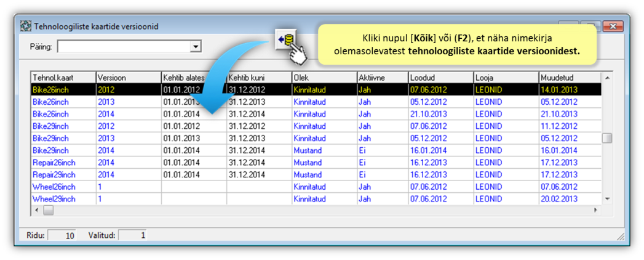Click the vertical scrollbar thumb
Screen dimensions: 644x260
[x=607, y=138]
